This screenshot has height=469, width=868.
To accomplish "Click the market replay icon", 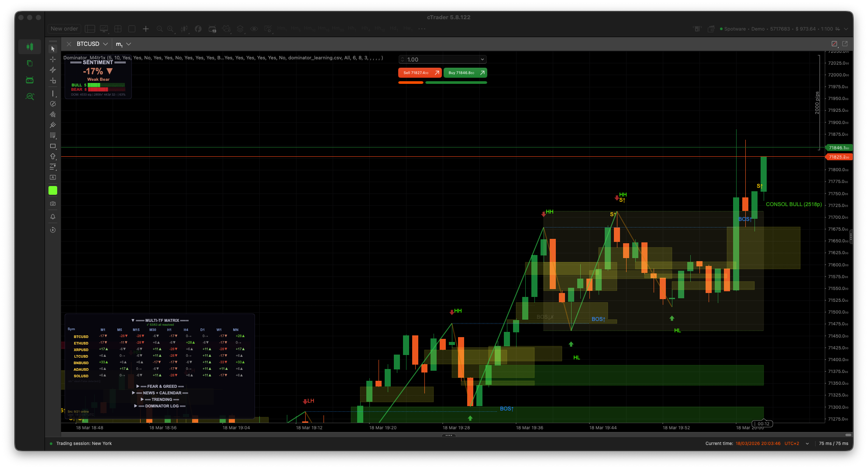I will pos(53,230).
